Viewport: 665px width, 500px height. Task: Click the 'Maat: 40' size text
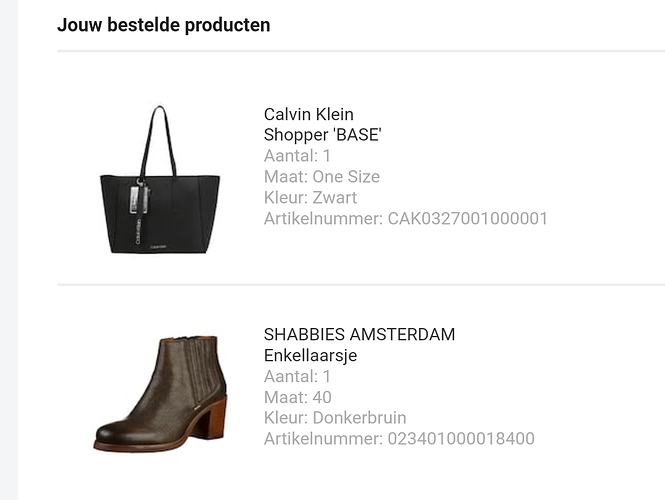pos(298,397)
